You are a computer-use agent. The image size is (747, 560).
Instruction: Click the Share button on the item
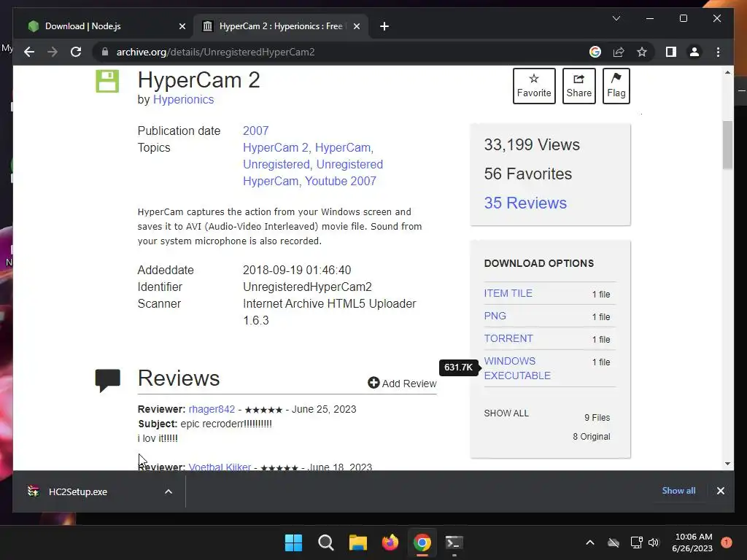[x=578, y=86]
